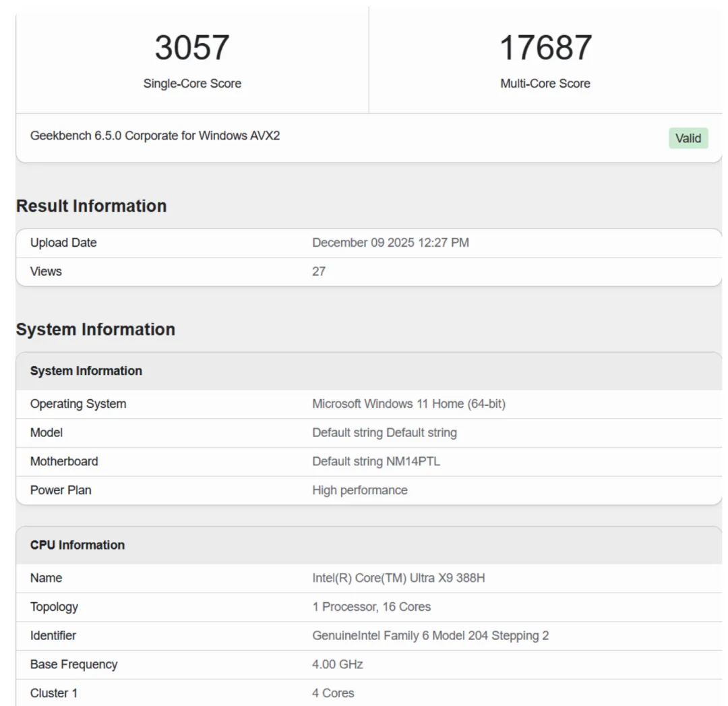
Task: Click the Multi-Core Score value 17687
Action: [546, 47]
